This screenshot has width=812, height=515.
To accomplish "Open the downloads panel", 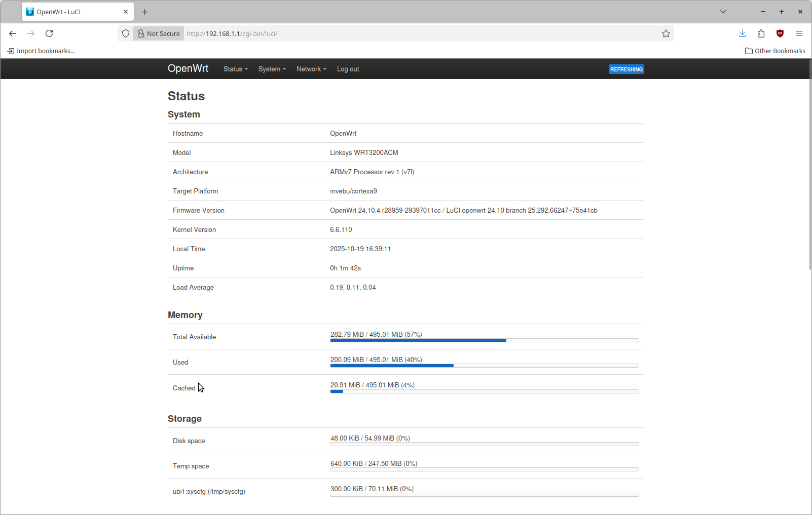I will tap(742, 33).
